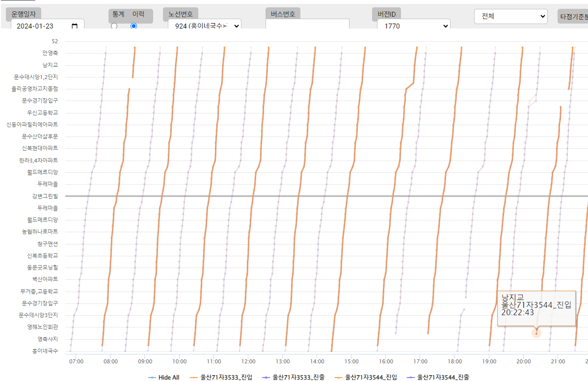588x381 pixels.
Task: Click into the 버스번호 input field
Action: [x=307, y=25]
